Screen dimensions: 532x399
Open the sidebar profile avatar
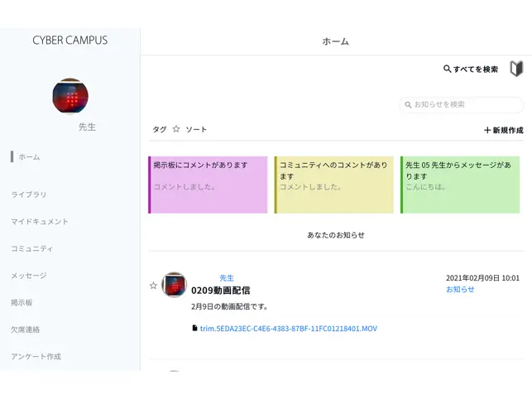70,96
